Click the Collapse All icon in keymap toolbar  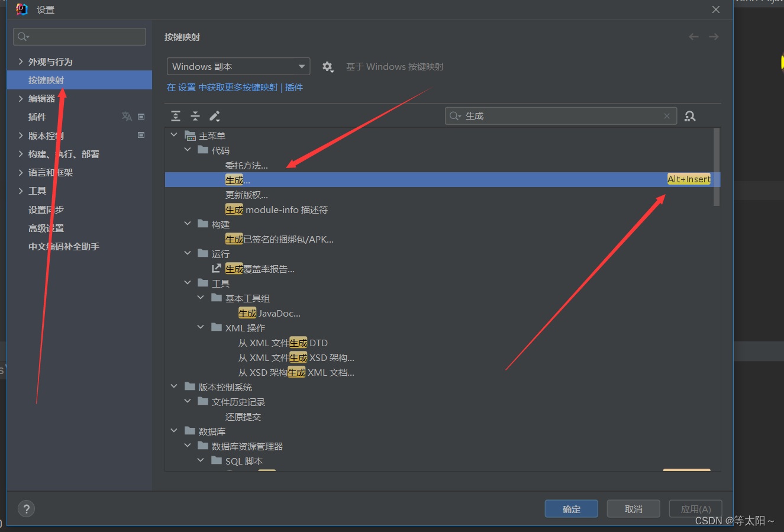pos(195,116)
